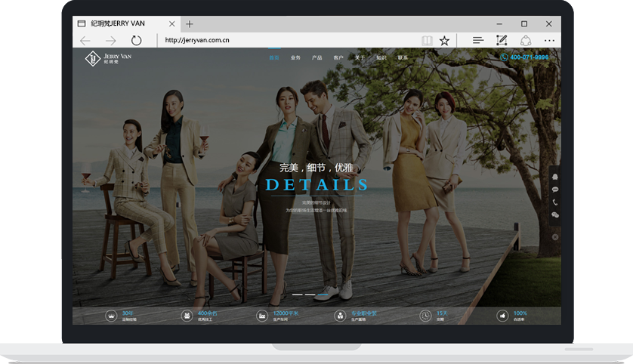Open a new browser tab
This screenshot has width=633, height=364.
click(x=190, y=24)
